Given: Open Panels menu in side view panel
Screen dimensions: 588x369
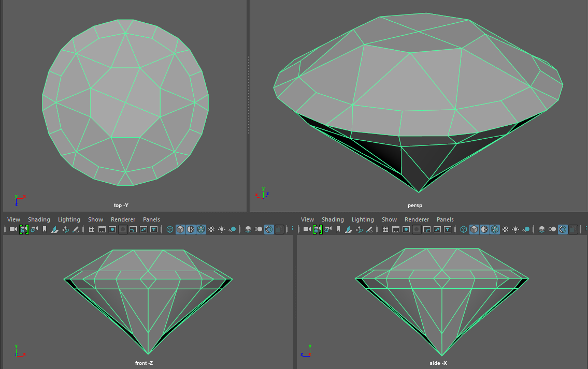Looking at the screenshot, I should coord(445,219).
